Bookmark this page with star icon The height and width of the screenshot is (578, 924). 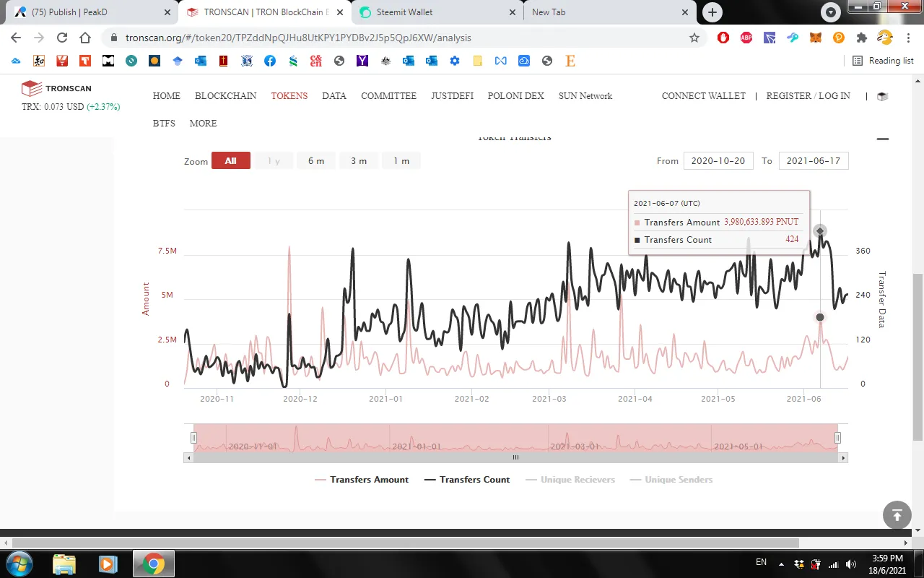coord(694,38)
